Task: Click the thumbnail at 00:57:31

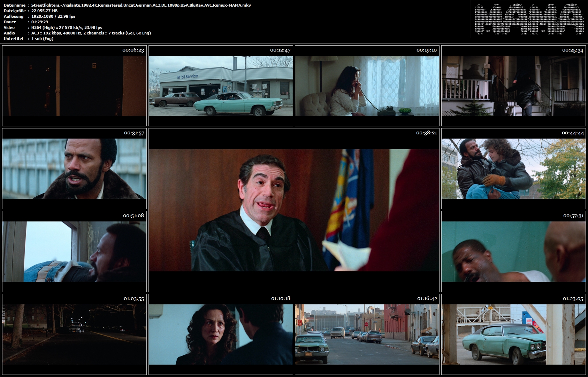Action: pyautogui.click(x=513, y=251)
